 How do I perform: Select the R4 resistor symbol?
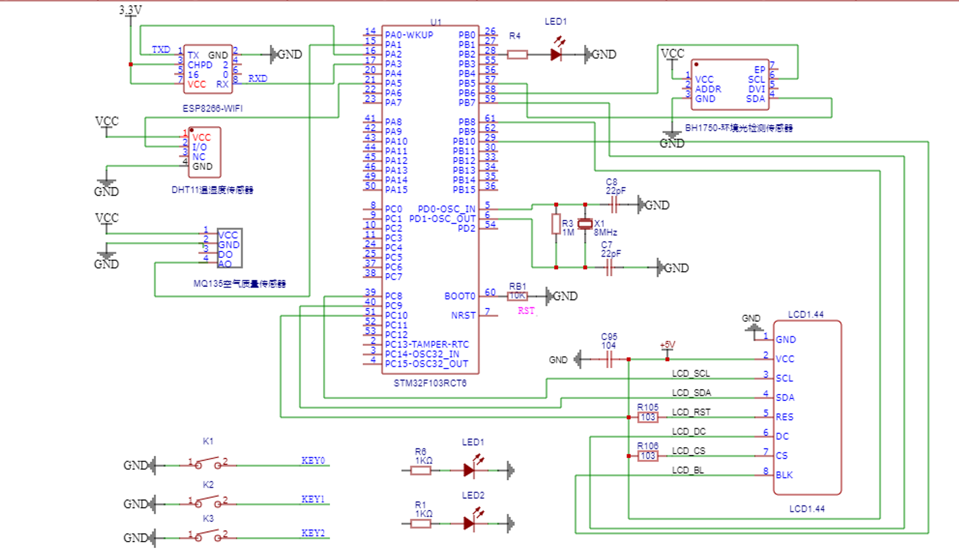518,55
